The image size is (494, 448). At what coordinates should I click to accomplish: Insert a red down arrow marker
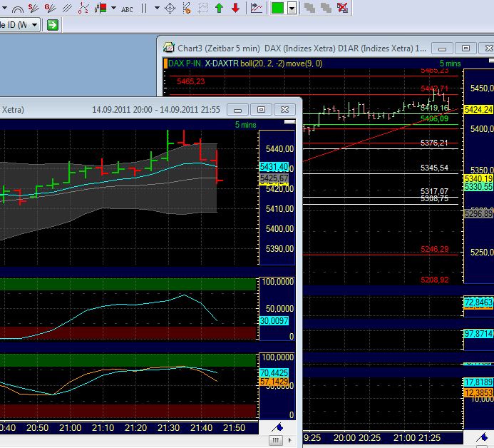pos(235,8)
